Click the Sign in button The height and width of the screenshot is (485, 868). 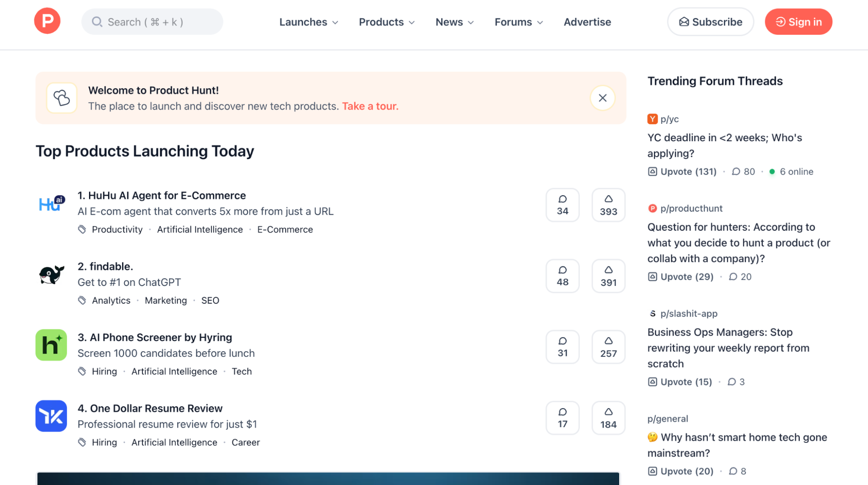click(x=798, y=22)
